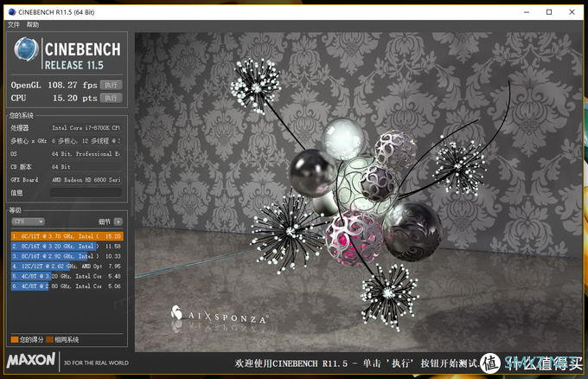Maximize the CINEBENCH window
The height and width of the screenshot is (379, 588).
click(x=549, y=12)
